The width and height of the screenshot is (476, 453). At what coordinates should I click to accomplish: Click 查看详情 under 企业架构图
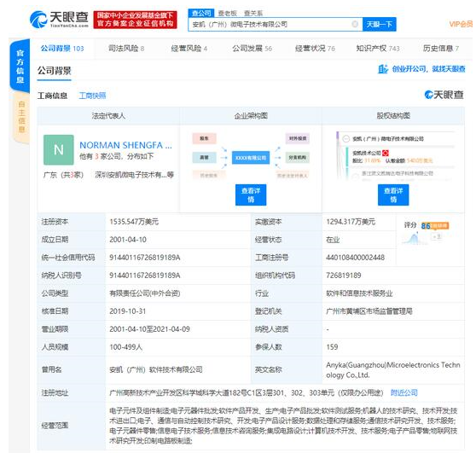coord(251,195)
